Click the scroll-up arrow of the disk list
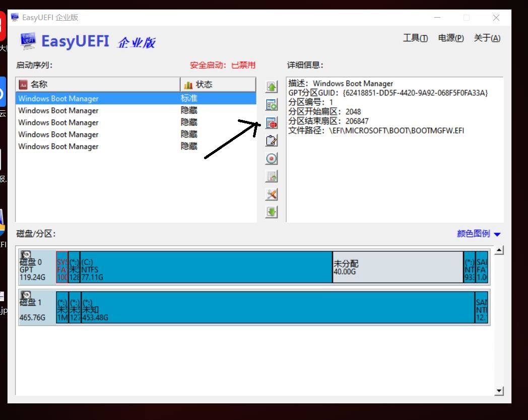The height and width of the screenshot is (420, 528). point(499,250)
